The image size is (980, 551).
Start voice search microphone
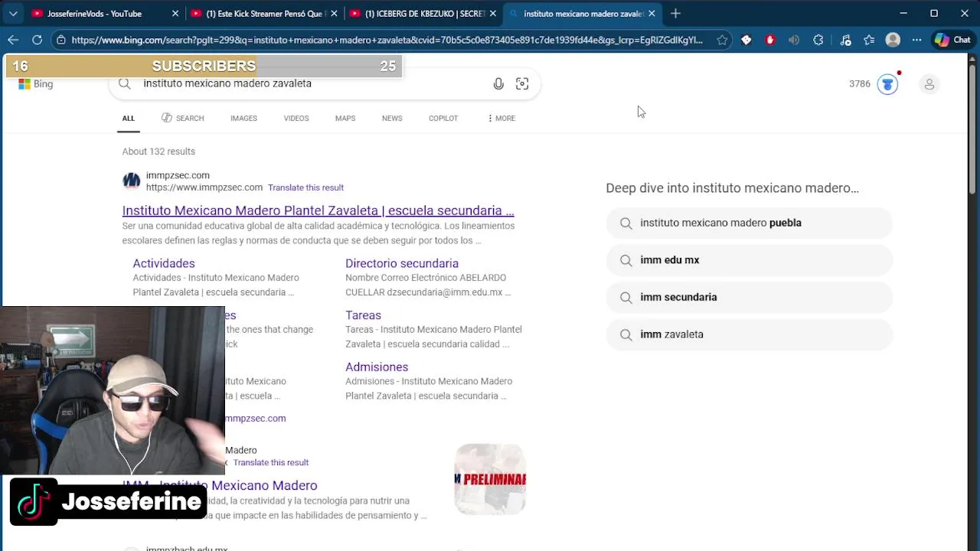(x=498, y=84)
